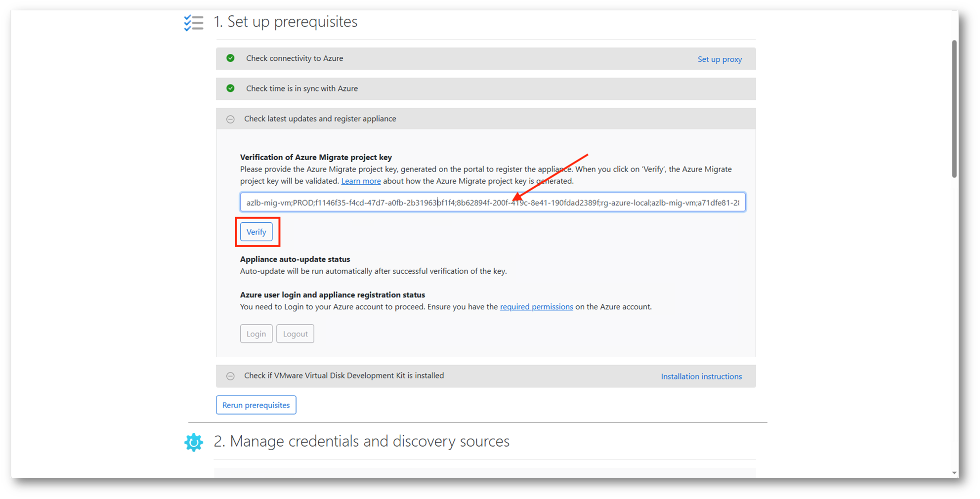Click the Login button
The width and height of the screenshot is (980, 499).
[256, 334]
